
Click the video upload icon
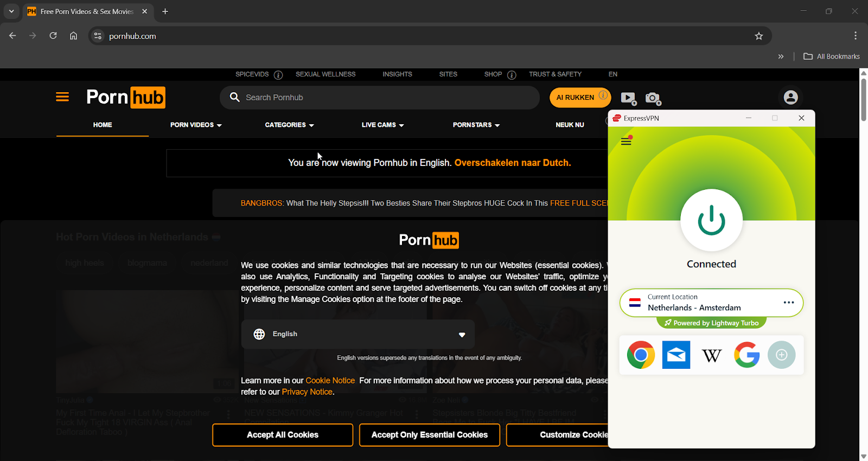[x=628, y=98]
